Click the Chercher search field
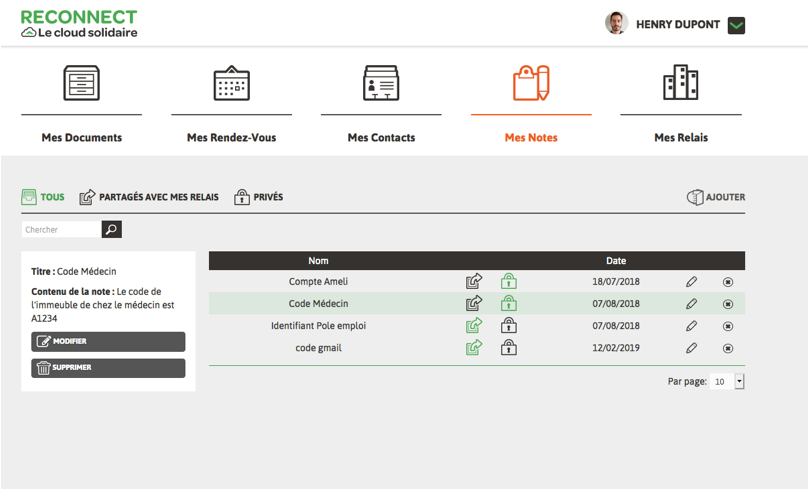 coord(62,230)
